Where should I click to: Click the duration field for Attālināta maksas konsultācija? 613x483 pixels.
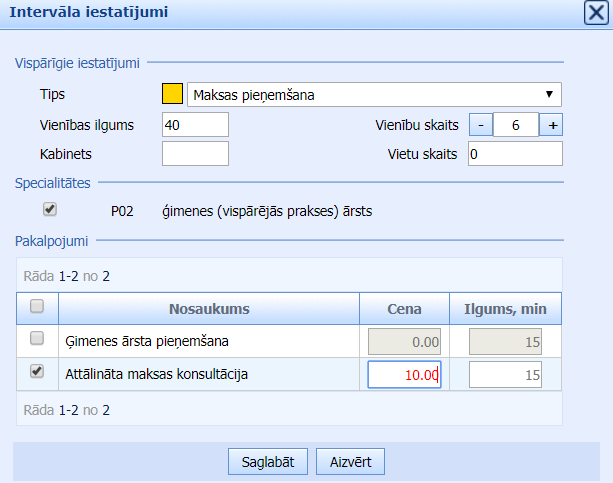(506, 375)
